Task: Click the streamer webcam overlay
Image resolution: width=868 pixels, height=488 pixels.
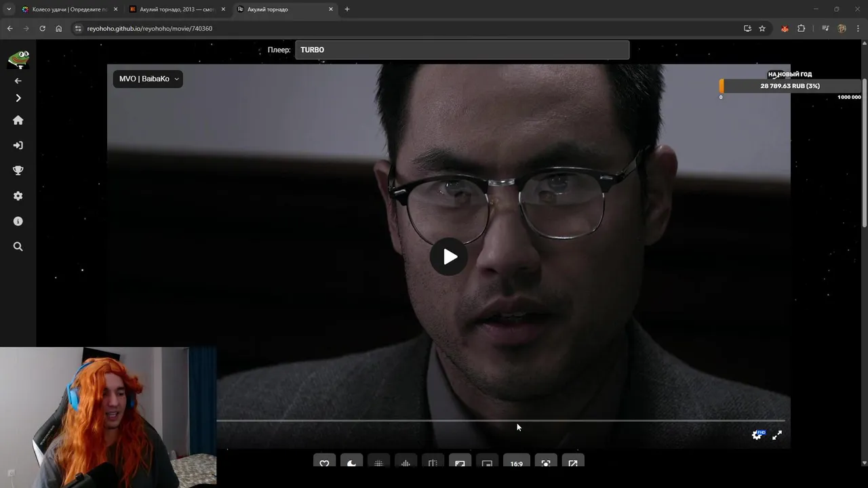Action: pos(108,418)
